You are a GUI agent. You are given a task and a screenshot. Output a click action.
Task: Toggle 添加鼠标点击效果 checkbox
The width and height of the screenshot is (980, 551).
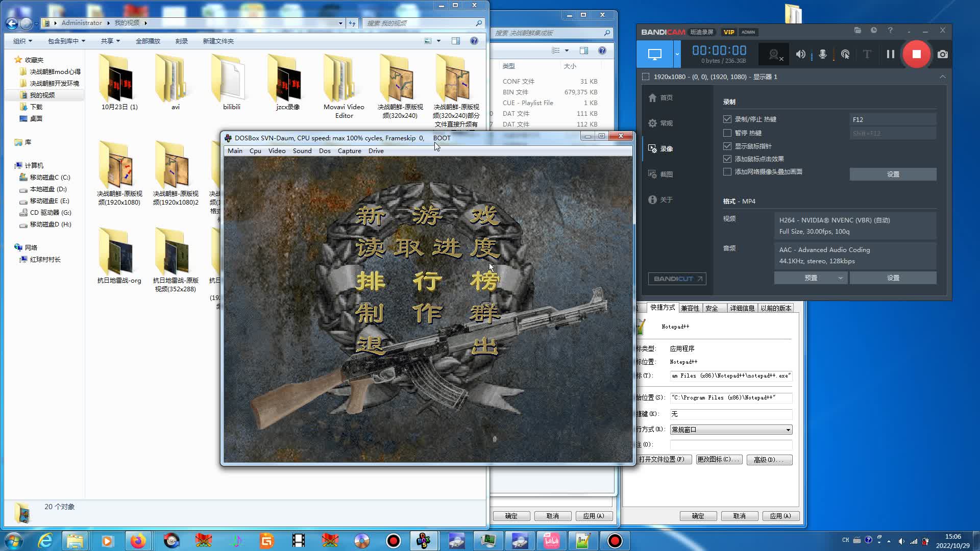pyautogui.click(x=727, y=159)
